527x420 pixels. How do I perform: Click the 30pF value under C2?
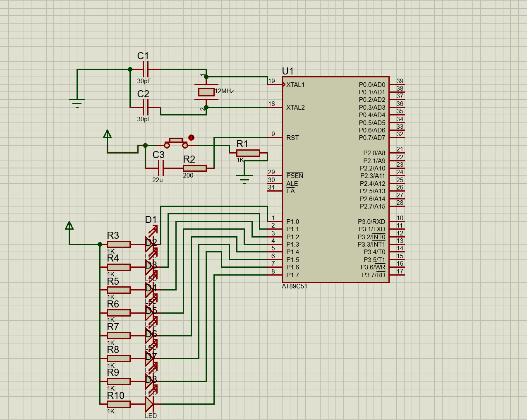tap(144, 119)
